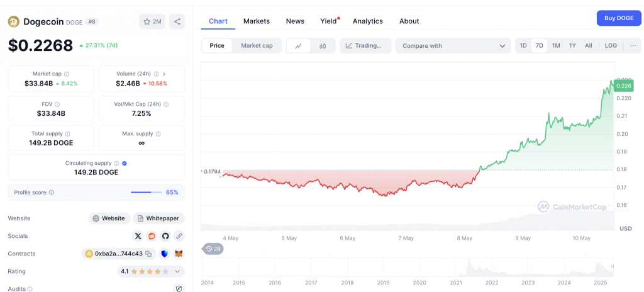Open the GitHub social icon

(165, 236)
